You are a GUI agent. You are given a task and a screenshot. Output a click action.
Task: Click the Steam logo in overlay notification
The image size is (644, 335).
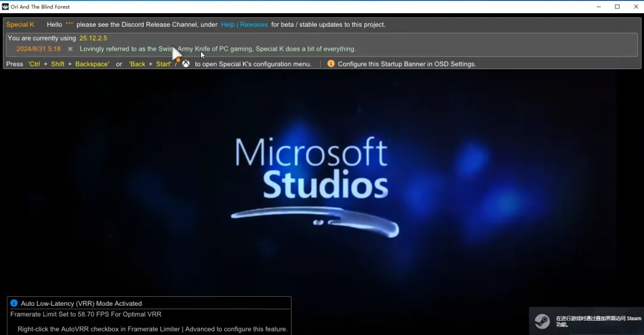542,321
